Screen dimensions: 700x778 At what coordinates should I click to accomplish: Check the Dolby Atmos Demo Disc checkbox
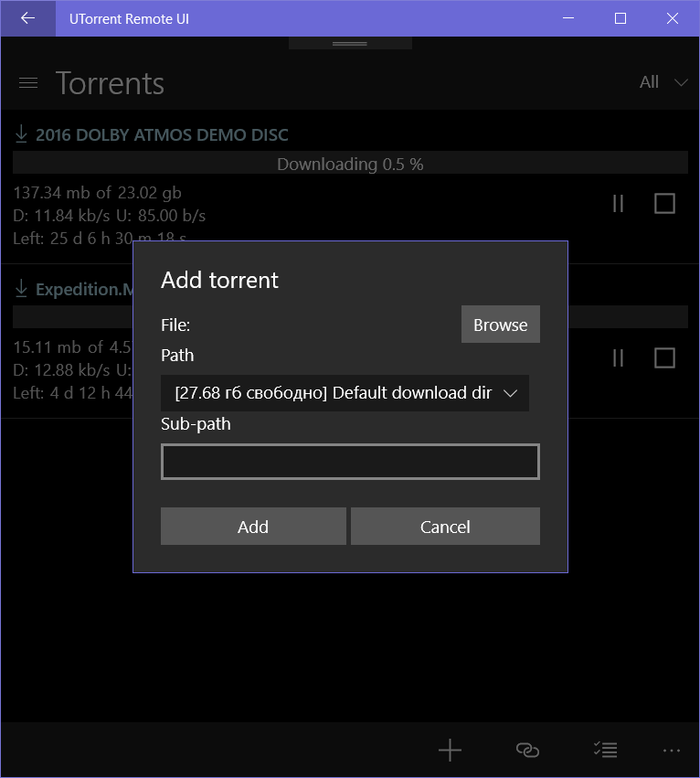(664, 204)
